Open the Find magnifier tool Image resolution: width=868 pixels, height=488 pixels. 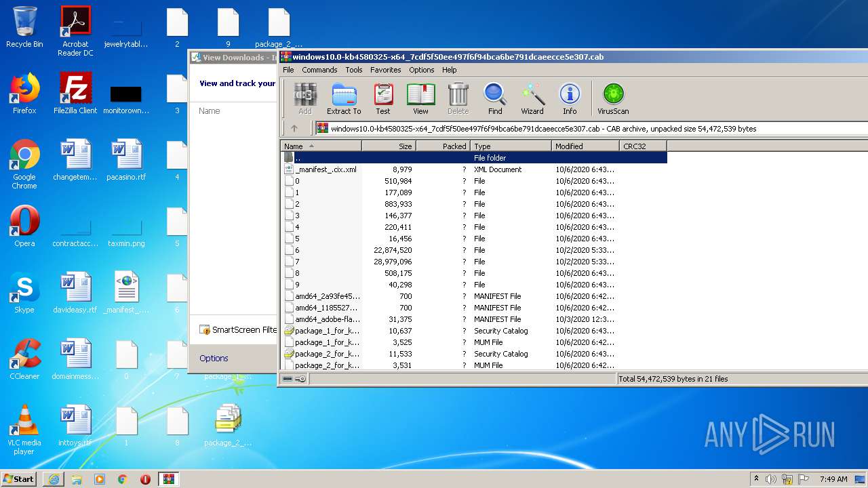pyautogui.click(x=495, y=99)
